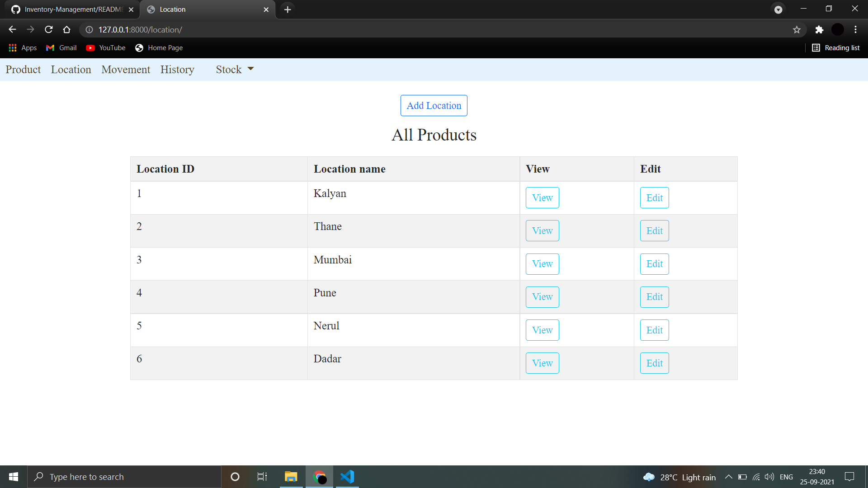868x488 pixels.
Task: Click the Add Location button
Action: tap(434, 105)
